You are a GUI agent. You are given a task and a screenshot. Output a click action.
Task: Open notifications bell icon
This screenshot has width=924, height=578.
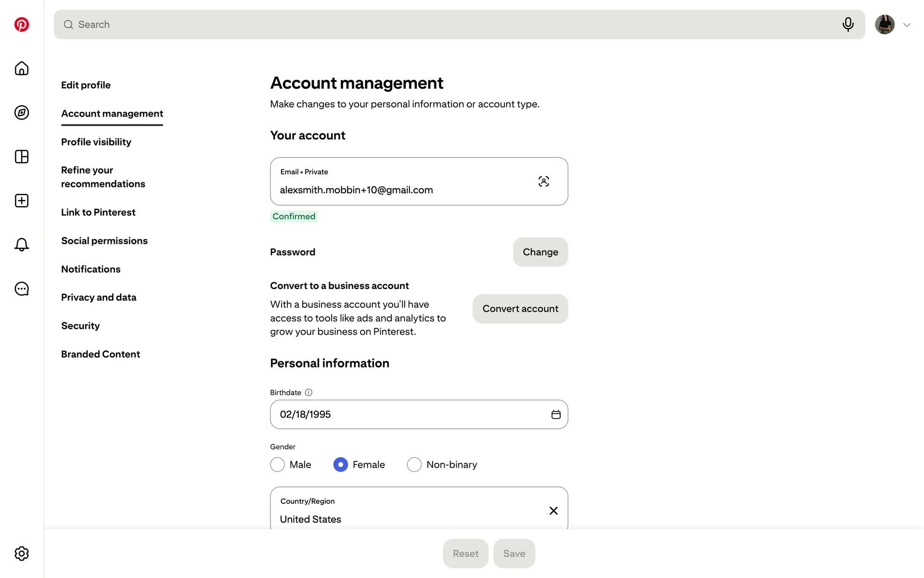click(22, 245)
